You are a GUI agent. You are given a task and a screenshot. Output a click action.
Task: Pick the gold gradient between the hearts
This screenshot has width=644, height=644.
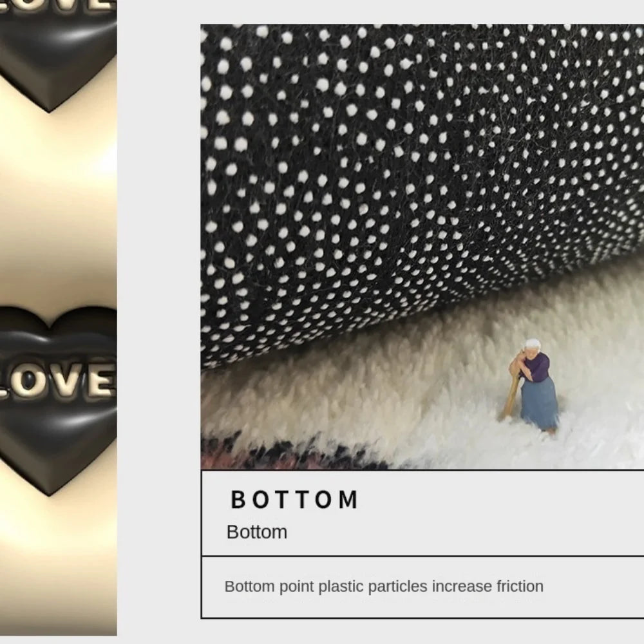(x=57, y=209)
